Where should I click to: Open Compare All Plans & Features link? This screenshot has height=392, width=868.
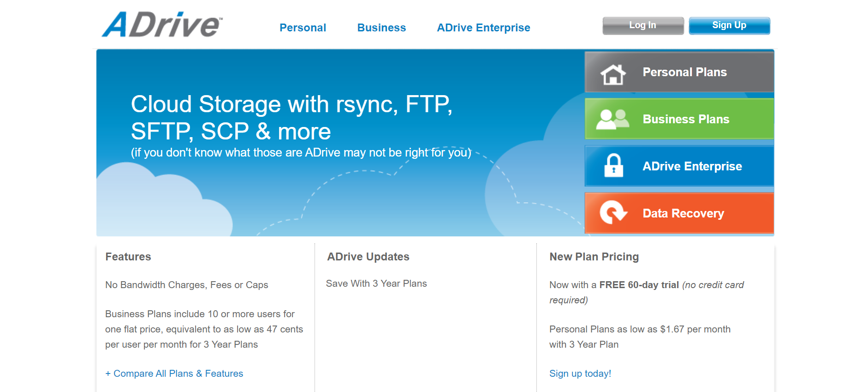click(174, 374)
